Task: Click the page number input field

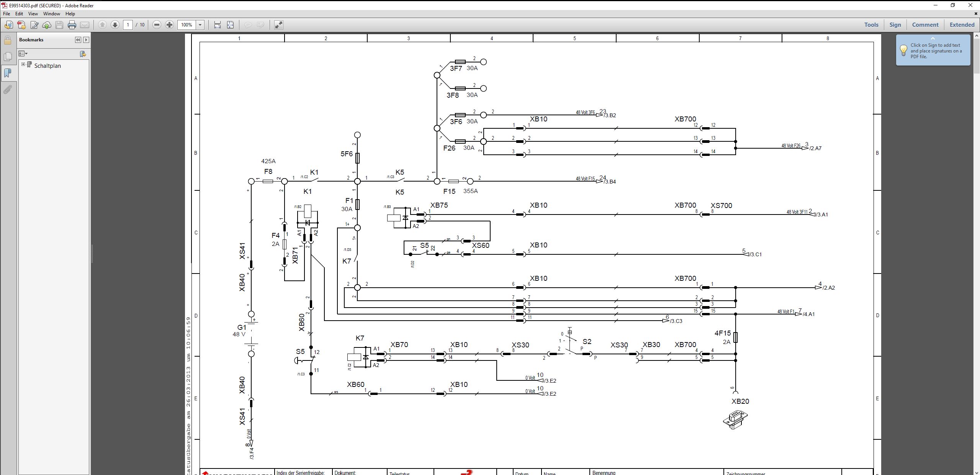Action: [128, 25]
